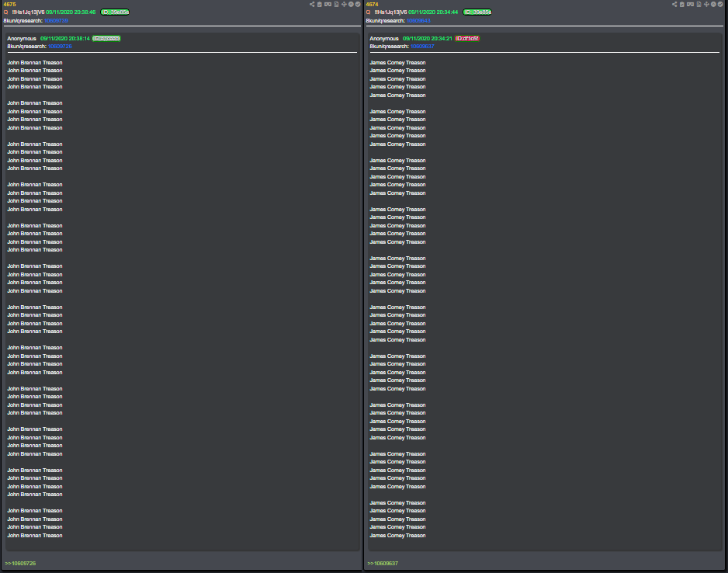The image size is (728, 573).
Task: Follow the >>10609637 reply reference
Action: coord(383,563)
